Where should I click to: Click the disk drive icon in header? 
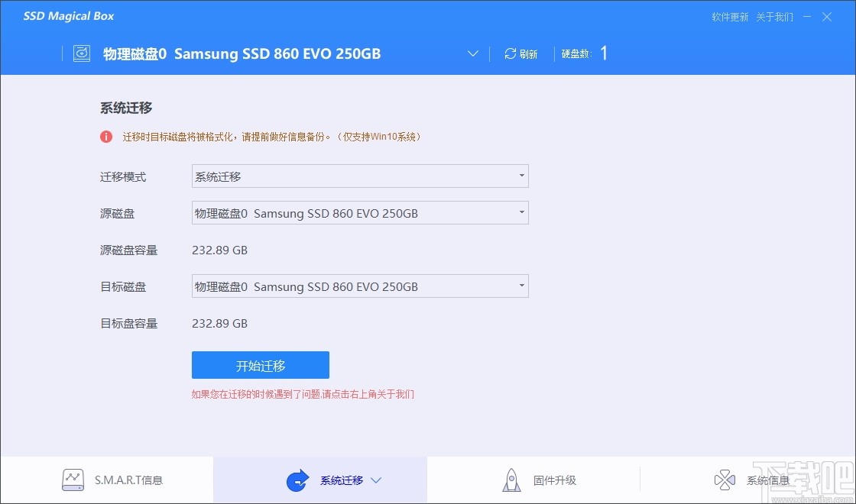(82, 53)
